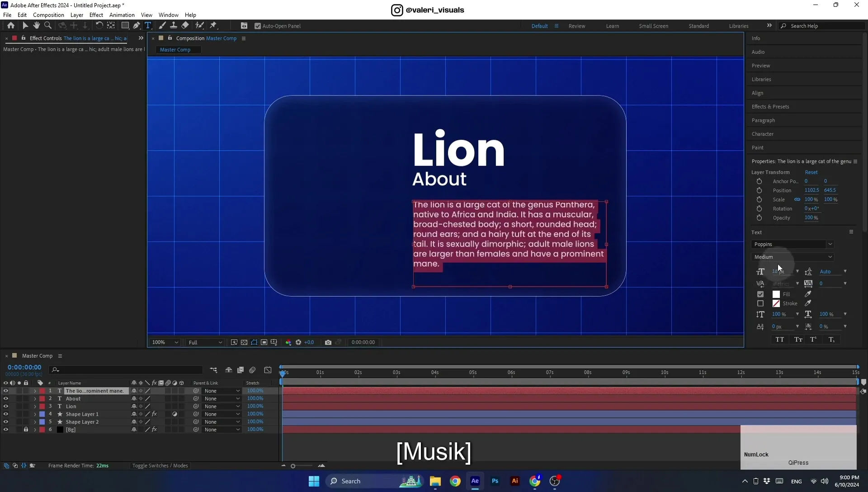Enable the Stroke checkbox

coord(760,303)
